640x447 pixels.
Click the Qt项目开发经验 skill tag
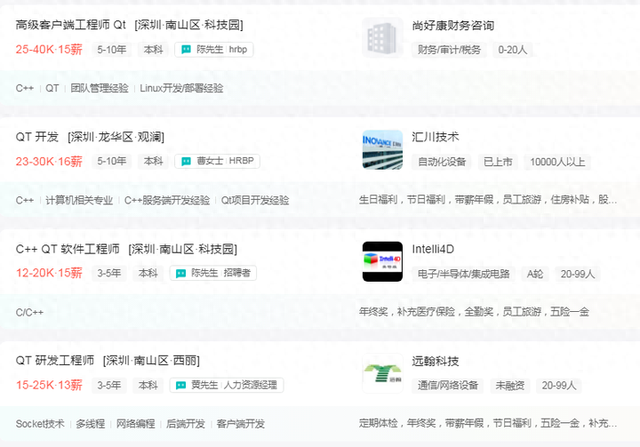pyautogui.click(x=255, y=200)
